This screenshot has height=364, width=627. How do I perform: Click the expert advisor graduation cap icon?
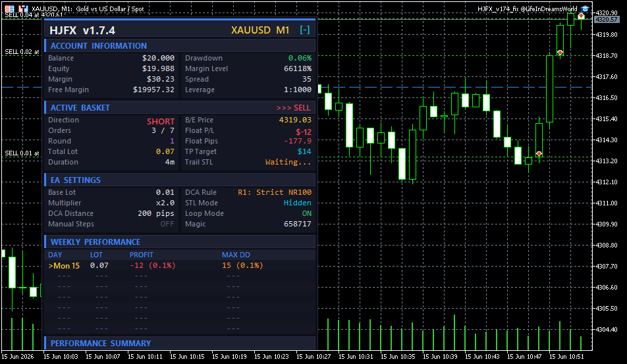pos(585,9)
